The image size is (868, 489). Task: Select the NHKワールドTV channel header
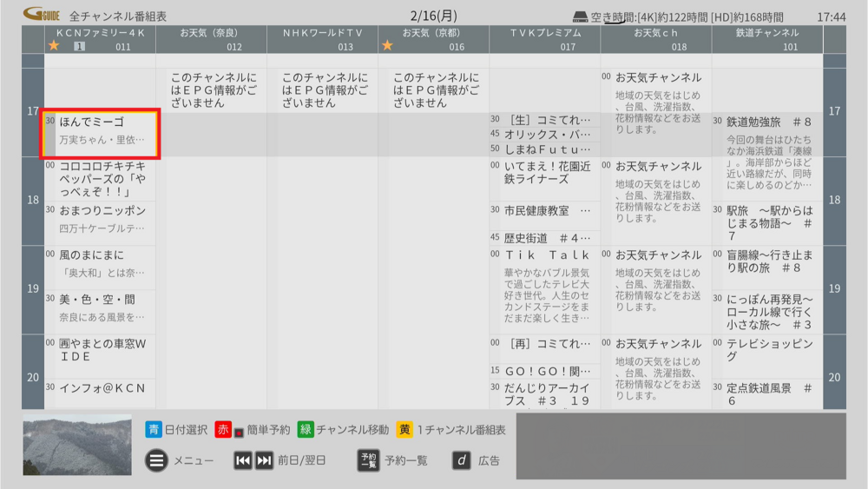click(322, 39)
